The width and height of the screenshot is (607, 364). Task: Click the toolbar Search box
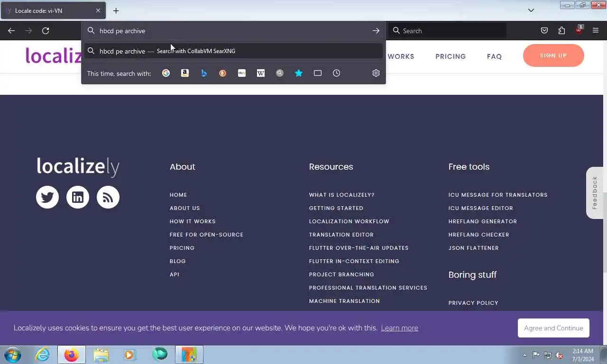point(448,31)
